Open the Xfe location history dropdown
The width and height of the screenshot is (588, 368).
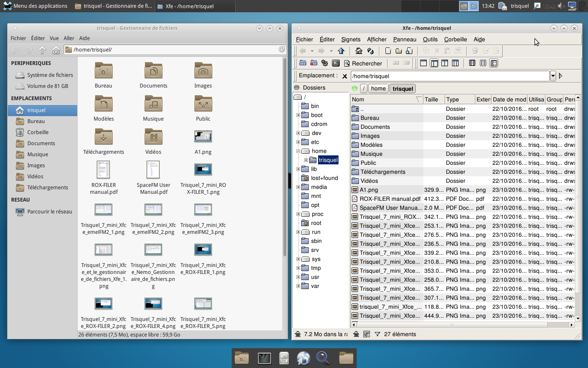point(553,76)
